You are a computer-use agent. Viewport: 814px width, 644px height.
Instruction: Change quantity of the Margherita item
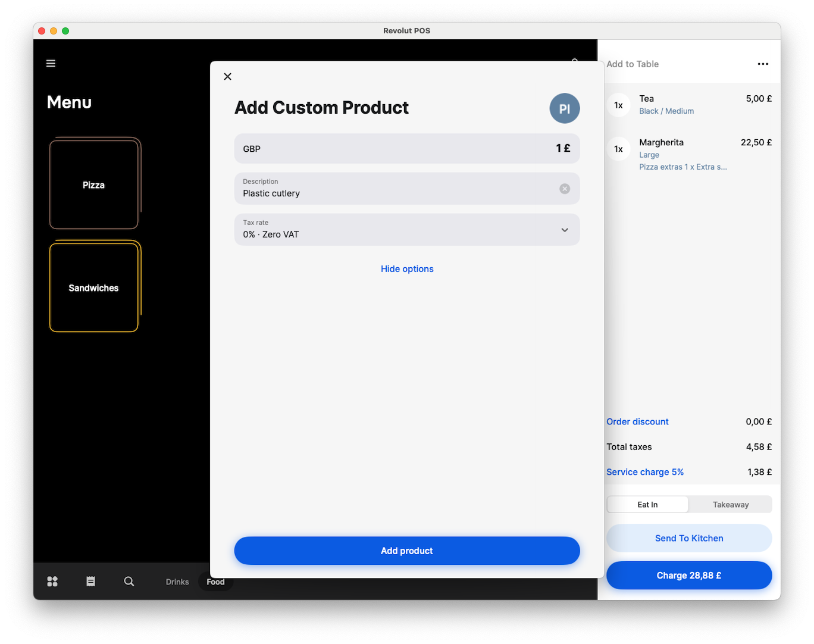point(619,149)
